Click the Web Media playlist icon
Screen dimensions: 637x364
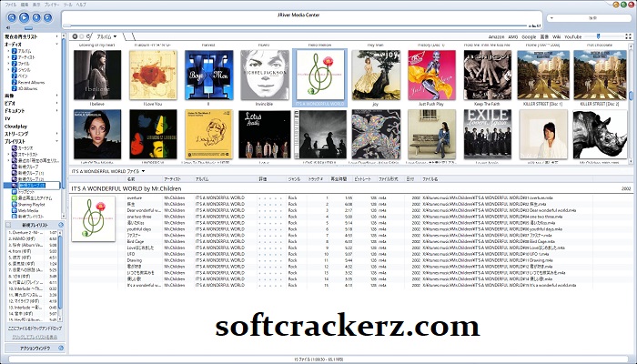[x=15, y=210]
